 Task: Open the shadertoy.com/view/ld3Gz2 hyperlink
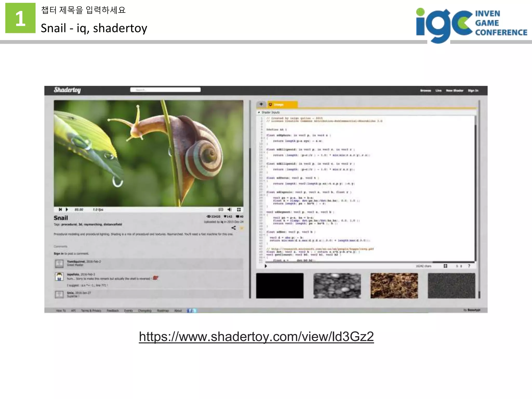(256, 337)
